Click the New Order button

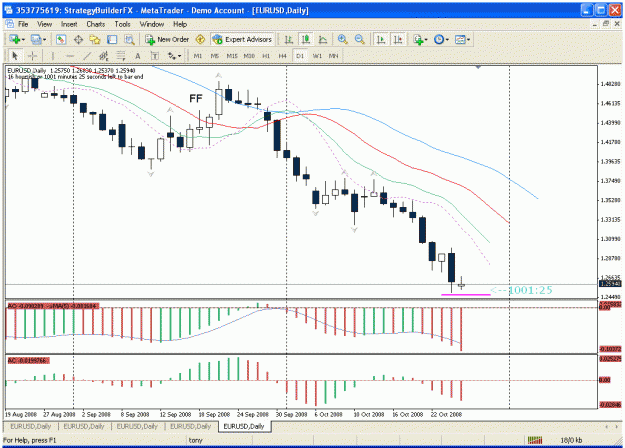click(x=167, y=39)
